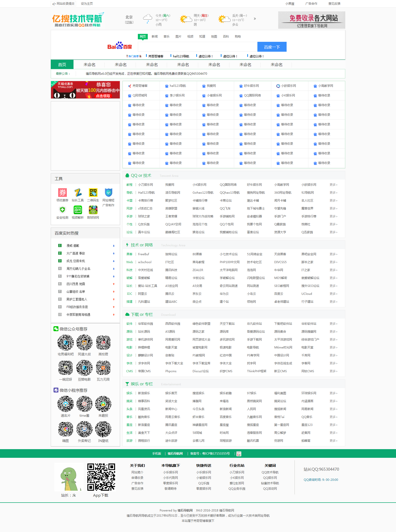Click the Baidu logo
The image size is (396, 532).
pos(120,46)
